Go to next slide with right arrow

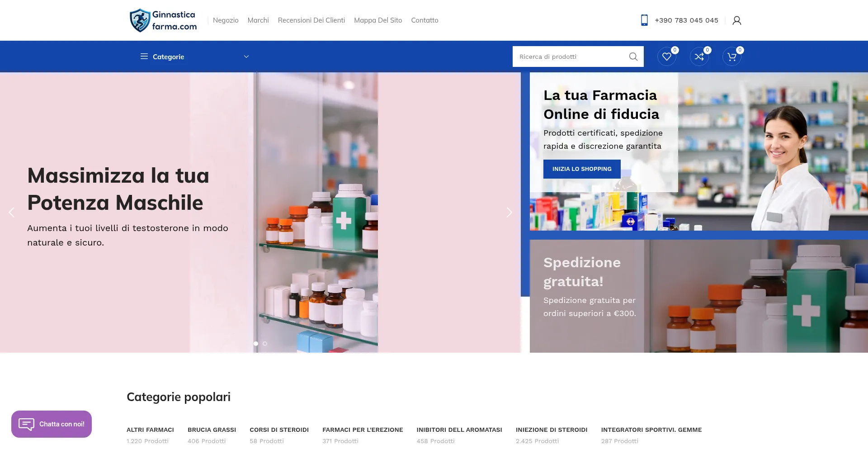click(x=509, y=213)
